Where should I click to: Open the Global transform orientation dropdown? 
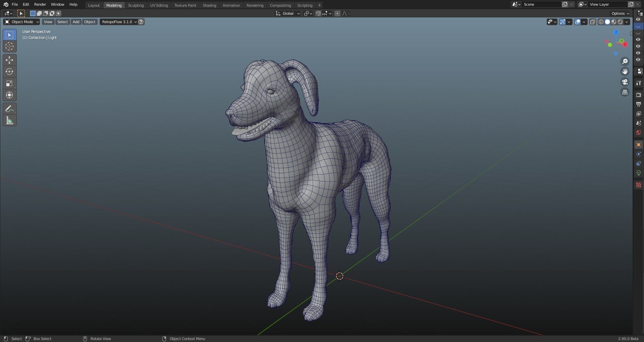coord(287,13)
